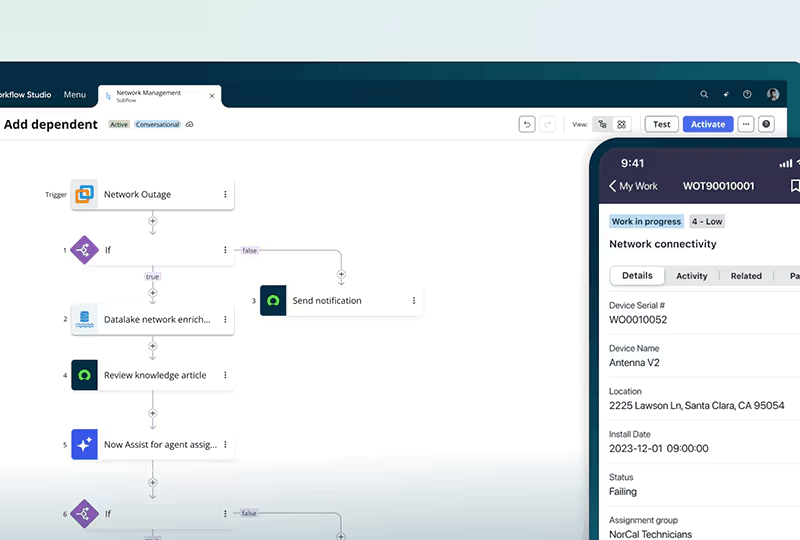The image size is (800, 540).
Task: Click the undo button
Action: (527, 124)
